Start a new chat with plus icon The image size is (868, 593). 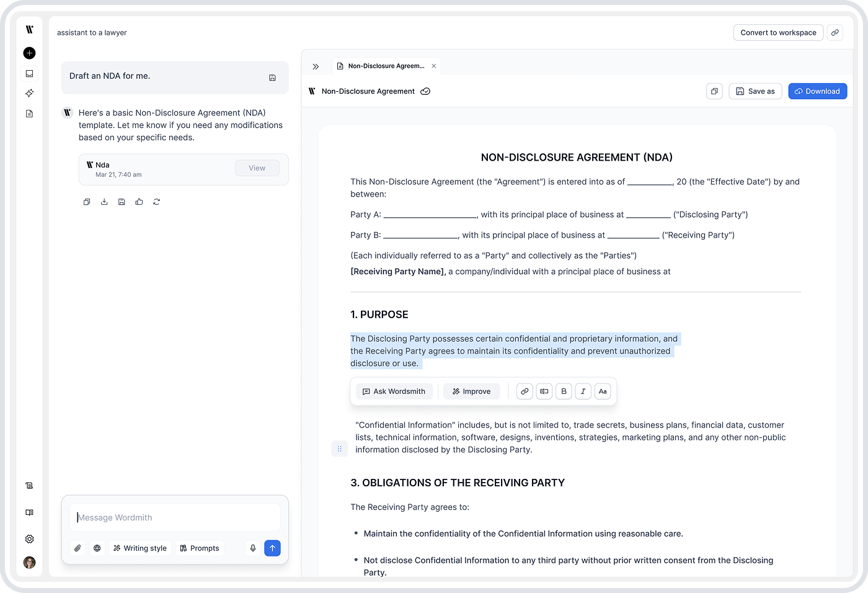(29, 53)
